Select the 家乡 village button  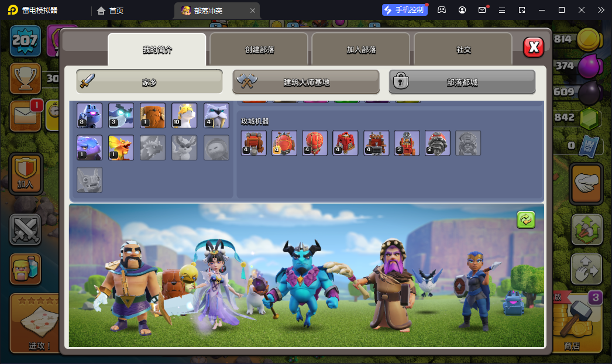point(149,82)
